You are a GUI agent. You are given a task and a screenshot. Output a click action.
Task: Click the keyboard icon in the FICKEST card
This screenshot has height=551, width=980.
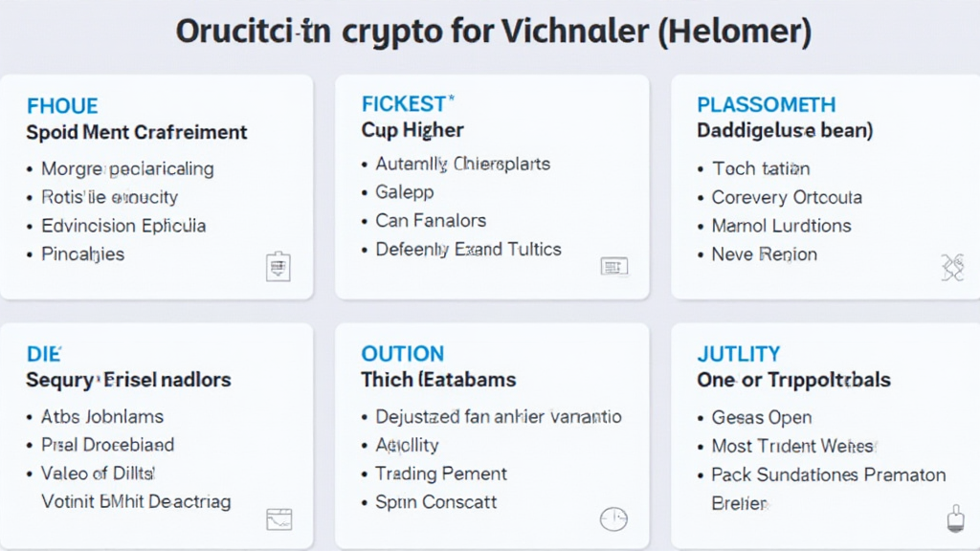(613, 266)
